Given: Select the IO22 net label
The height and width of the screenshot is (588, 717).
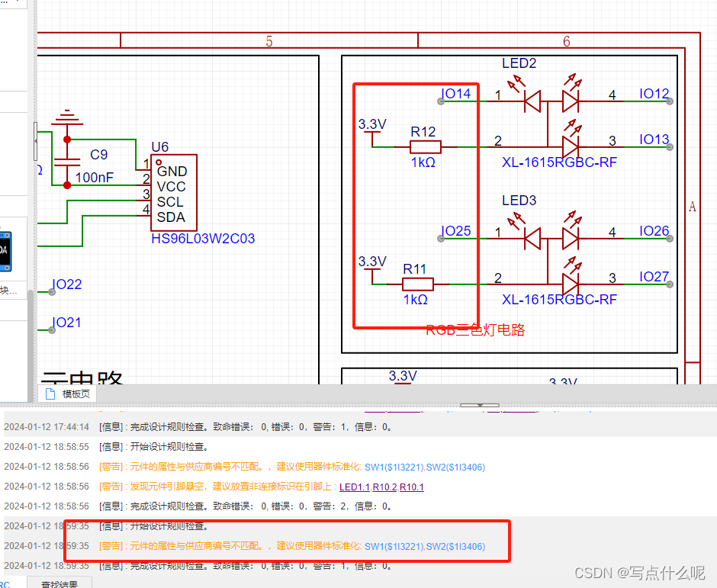Looking at the screenshot, I should coord(67,284).
